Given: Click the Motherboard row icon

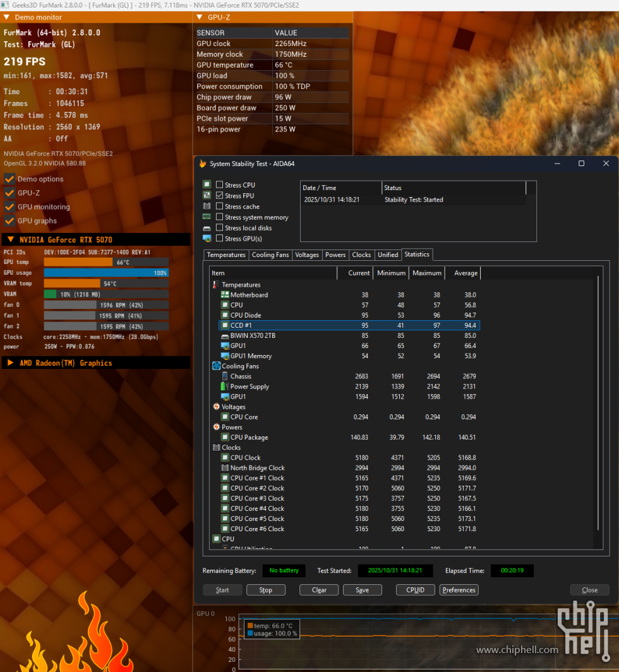Looking at the screenshot, I should click(225, 295).
